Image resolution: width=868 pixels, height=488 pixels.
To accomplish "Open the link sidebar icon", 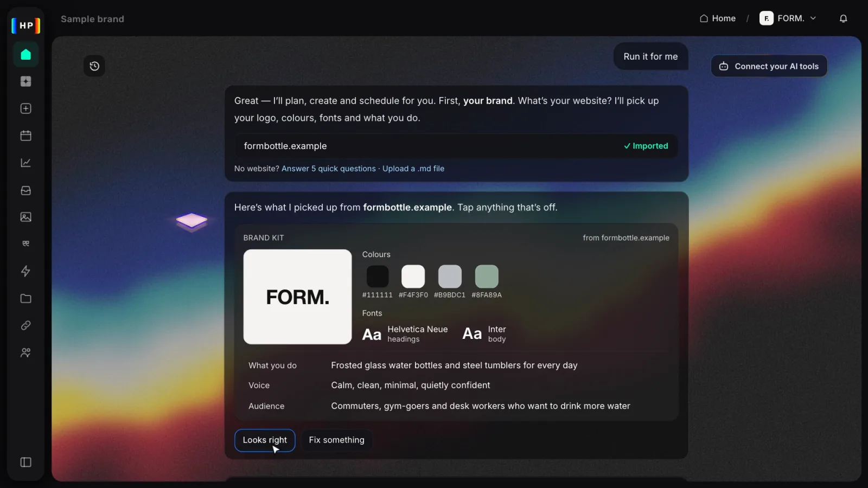I will pos(25,325).
